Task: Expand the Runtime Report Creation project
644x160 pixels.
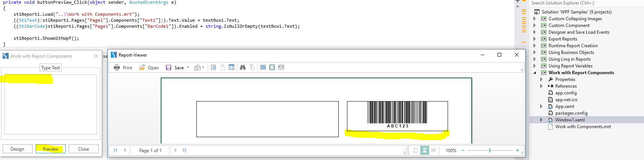Action: click(535, 46)
